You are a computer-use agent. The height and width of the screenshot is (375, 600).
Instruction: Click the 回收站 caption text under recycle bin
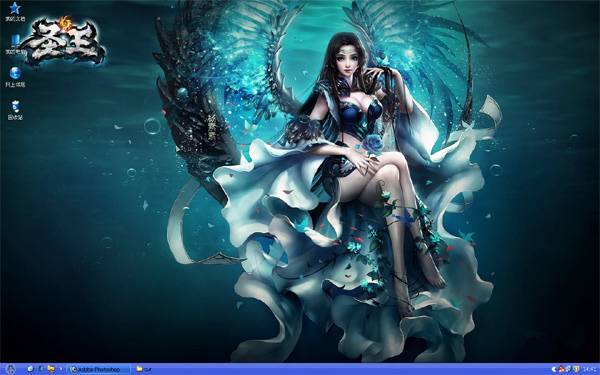pyautogui.click(x=15, y=117)
